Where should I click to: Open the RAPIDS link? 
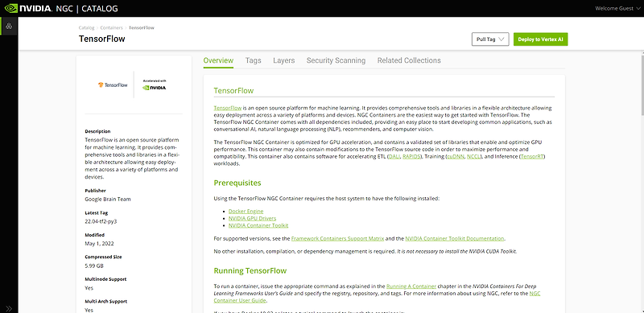tap(411, 157)
